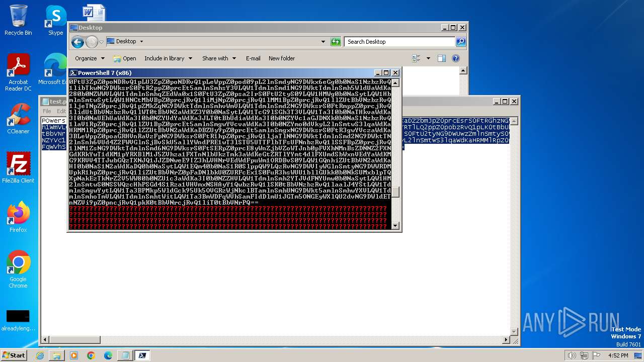Maximize the Notepad window
The image size is (644, 362).
[505, 101]
